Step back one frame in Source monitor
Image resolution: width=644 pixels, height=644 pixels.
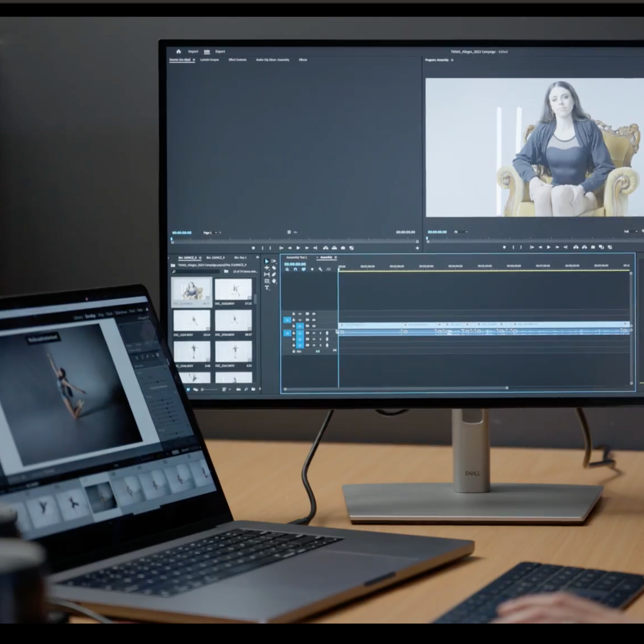tap(289, 248)
